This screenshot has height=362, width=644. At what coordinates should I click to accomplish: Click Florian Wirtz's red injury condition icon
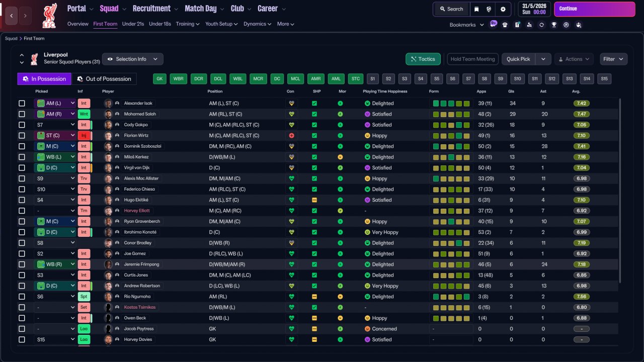tap(291, 136)
